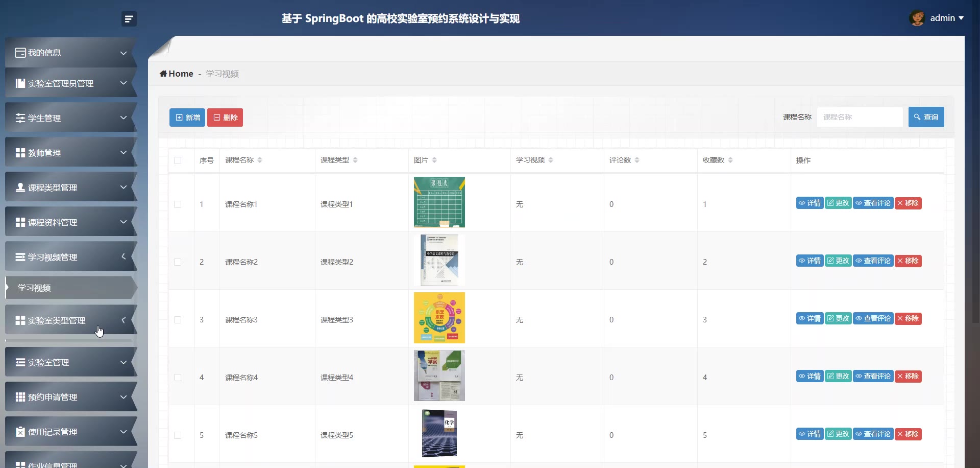Sort by 评论数 column arrows
980x468 pixels.
637,160
